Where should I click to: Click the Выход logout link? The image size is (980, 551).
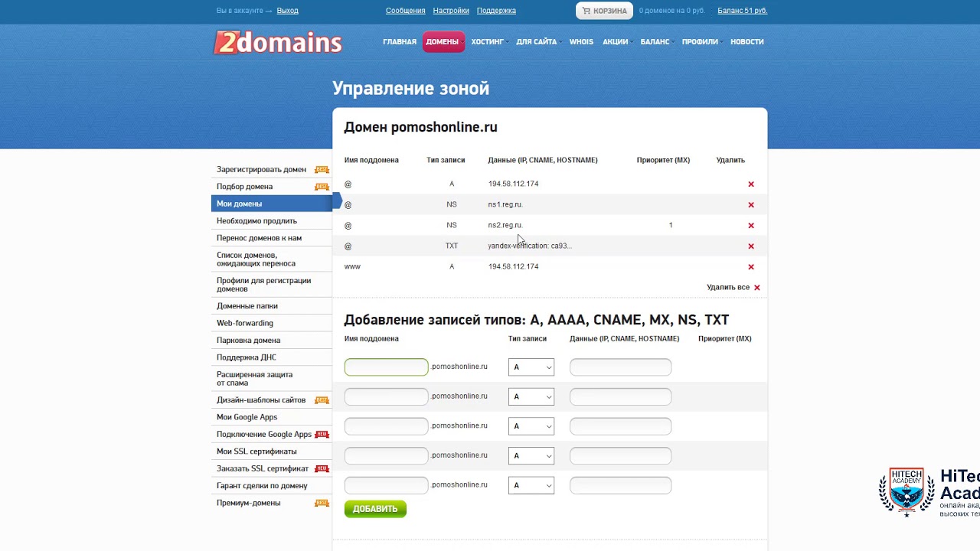coord(288,11)
